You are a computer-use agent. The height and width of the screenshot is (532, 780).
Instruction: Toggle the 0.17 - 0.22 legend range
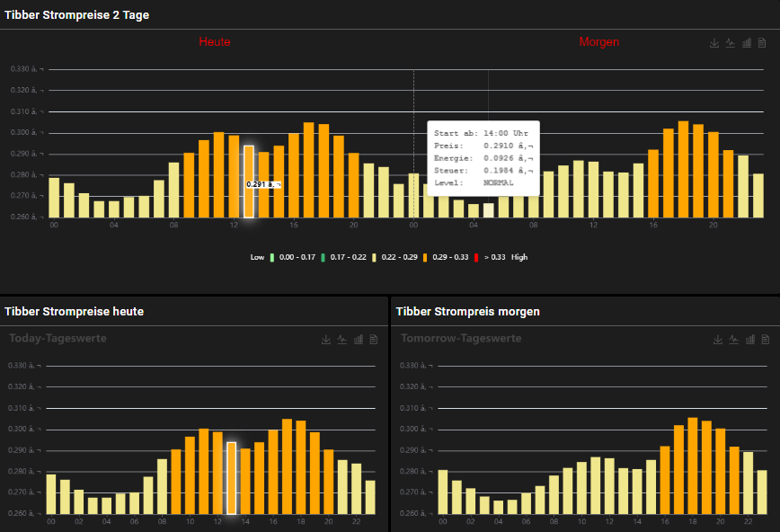[x=344, y=257]
